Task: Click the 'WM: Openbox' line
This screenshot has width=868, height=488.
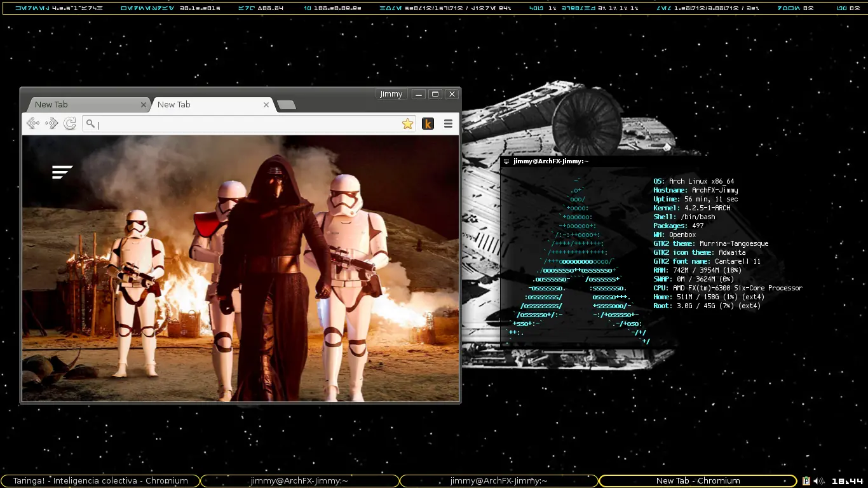Action: click(x=675, y=235)
